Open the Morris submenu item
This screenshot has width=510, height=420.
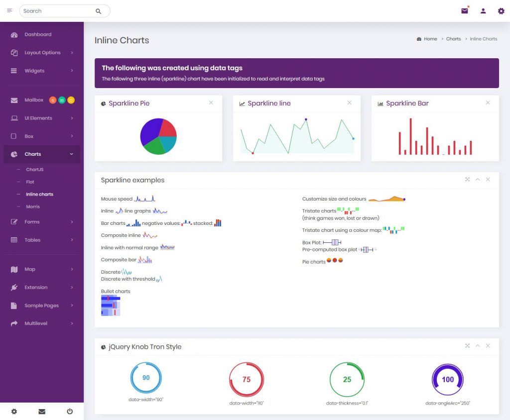(x=33, y=207)
